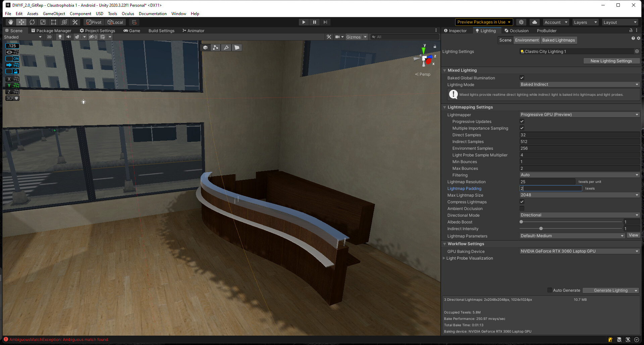
Task: Open the GameObject menu
Action: [54, 13]
